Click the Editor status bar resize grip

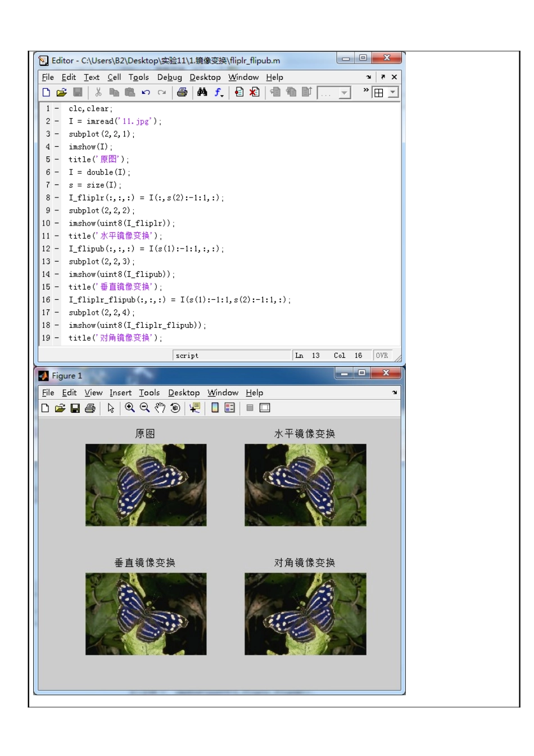(x=397, y=357)
